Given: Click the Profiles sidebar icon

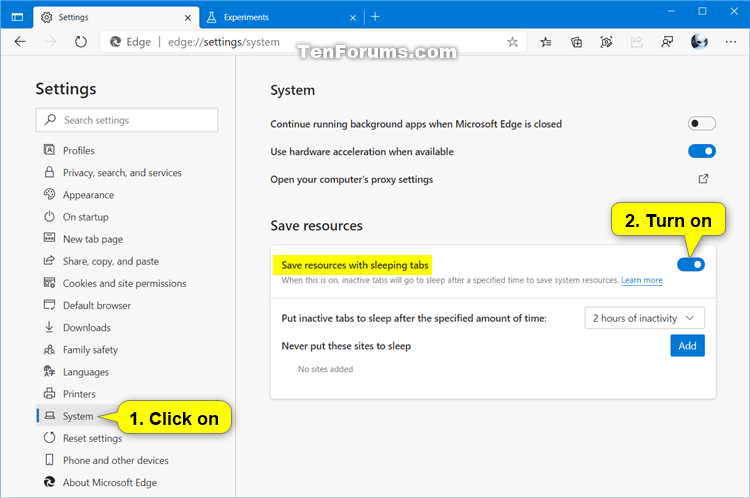Looking at the screenshot, I should pos(49,150).
